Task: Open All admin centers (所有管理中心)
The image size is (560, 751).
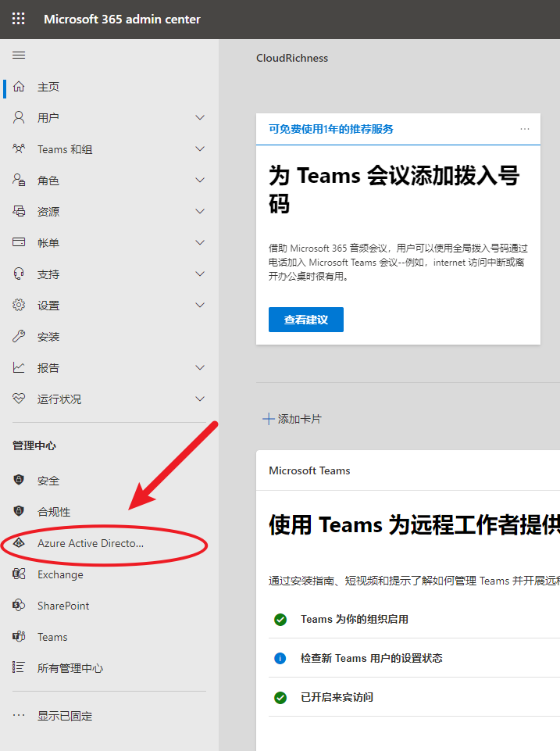Action: coord(70,668)
